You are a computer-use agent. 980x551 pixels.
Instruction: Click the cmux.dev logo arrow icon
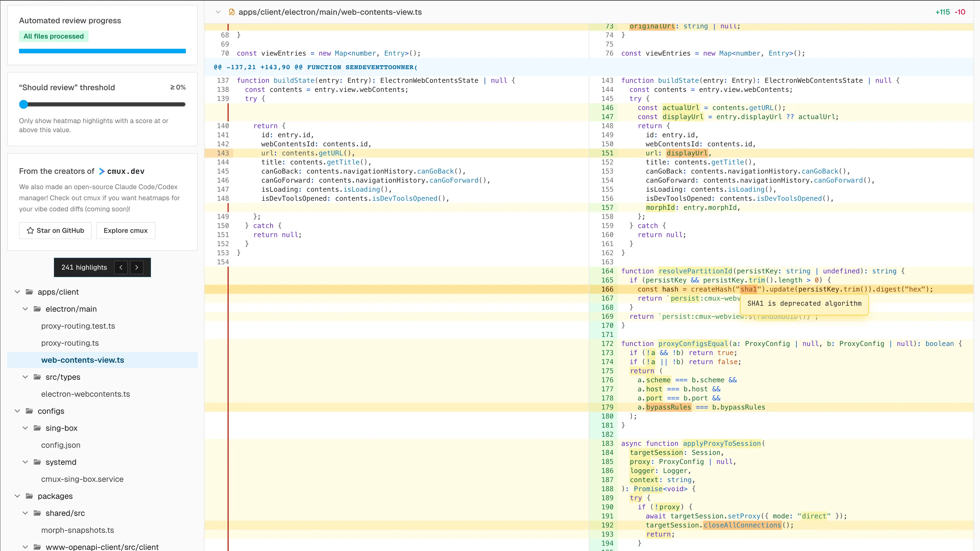[x=102, y=172]
